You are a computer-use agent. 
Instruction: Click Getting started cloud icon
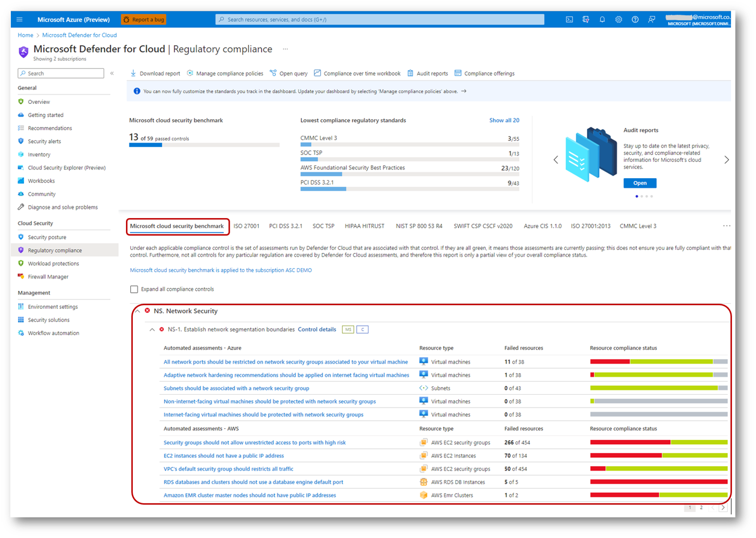pyautogui.click(x=21, y=115)
